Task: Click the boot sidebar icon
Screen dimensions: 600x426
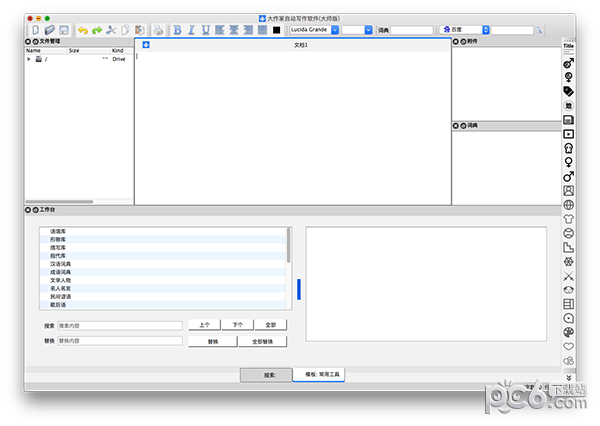Action: coord(568,247)
